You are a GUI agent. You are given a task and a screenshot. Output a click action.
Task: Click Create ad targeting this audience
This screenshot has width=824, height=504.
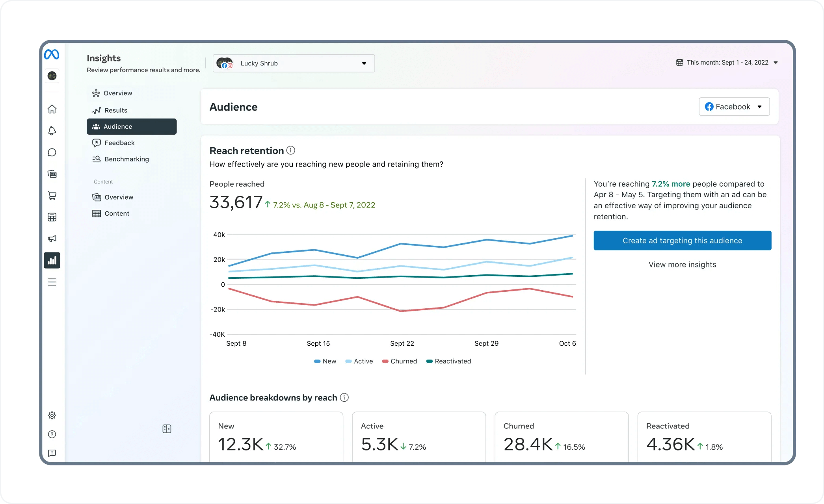682,240
